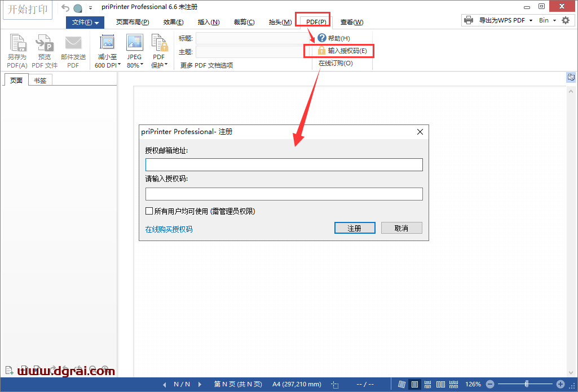Viewport: 578px width, 392px height.
Task: Open the 减小至600 DPI tool
Action: (x=107, y=50)
